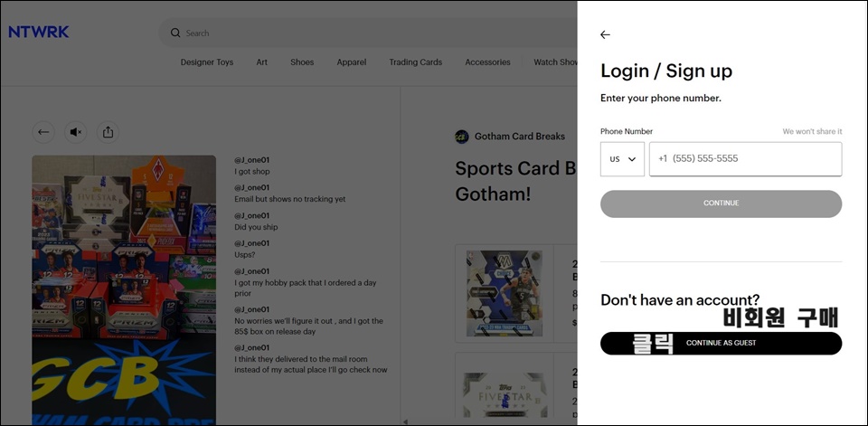Open the Gotham Card Breaks seller name
Image resolution: width=868 pixels, height=426 pixels.
pyautogui.click(x=520, y=137)
